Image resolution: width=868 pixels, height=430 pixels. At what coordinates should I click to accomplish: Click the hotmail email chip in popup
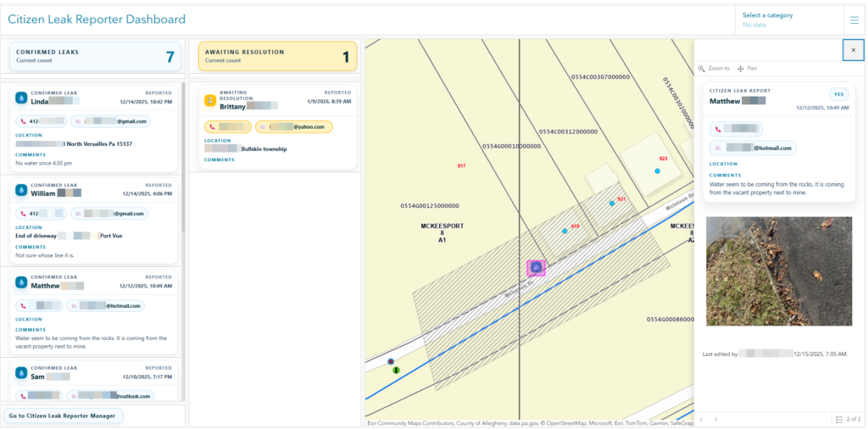pyautogui.click(x=753, y=148)
